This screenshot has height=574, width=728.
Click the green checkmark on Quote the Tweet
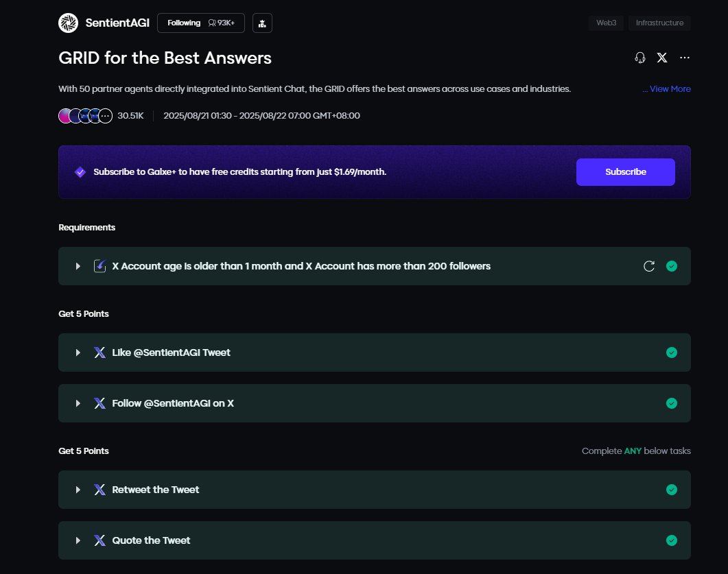tap(671, 540)
